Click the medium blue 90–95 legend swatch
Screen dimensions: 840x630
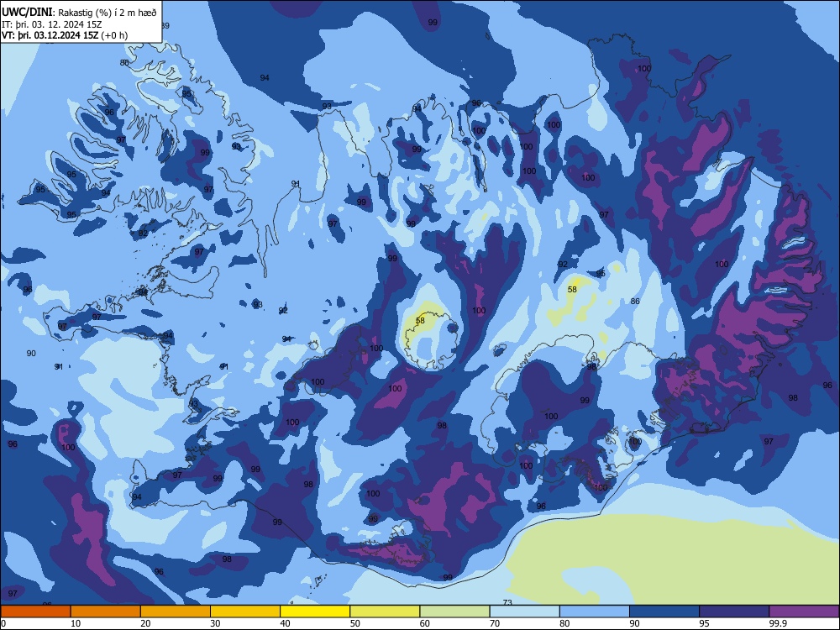[x=664, y=612]
